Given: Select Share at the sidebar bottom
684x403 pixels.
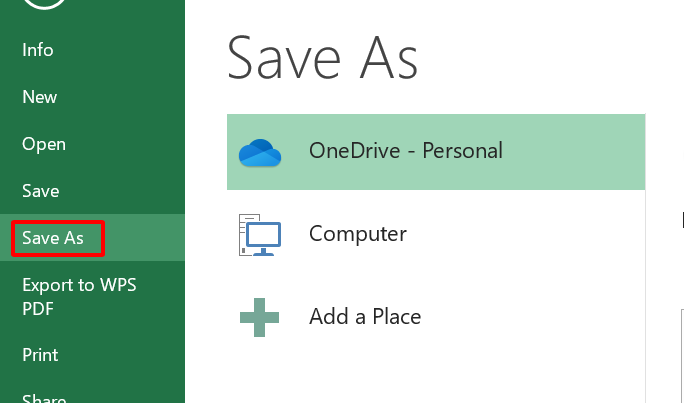Looking at the screenshot, I should (44, 398).
